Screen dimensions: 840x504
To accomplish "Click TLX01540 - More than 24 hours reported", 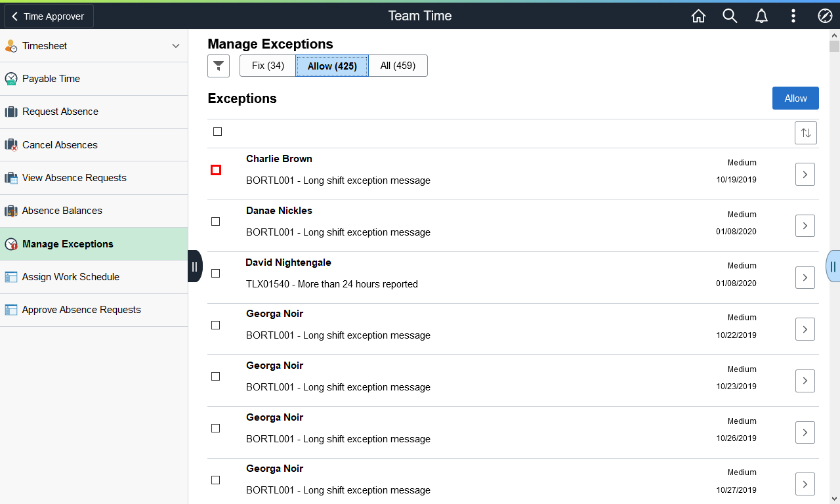I will 332,284.
